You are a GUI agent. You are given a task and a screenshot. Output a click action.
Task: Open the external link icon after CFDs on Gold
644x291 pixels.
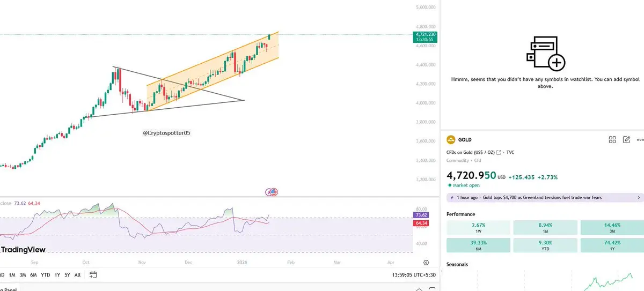pyautogui.click(x=500, y=153)
